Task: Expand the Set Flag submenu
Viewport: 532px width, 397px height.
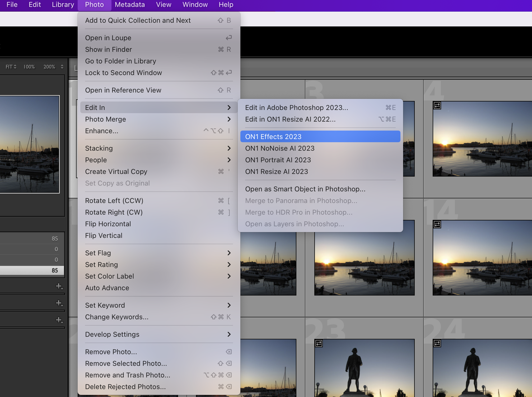Action: (x=159, y=253)
